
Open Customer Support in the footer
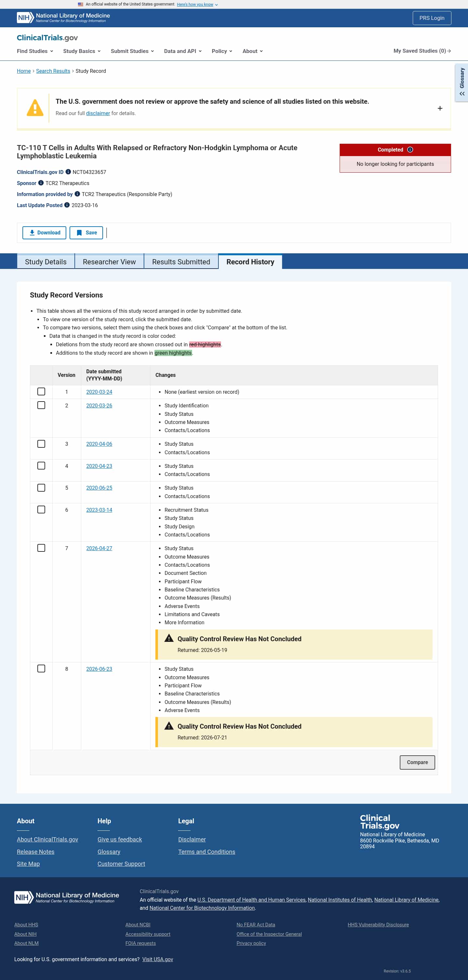[121, 864]
